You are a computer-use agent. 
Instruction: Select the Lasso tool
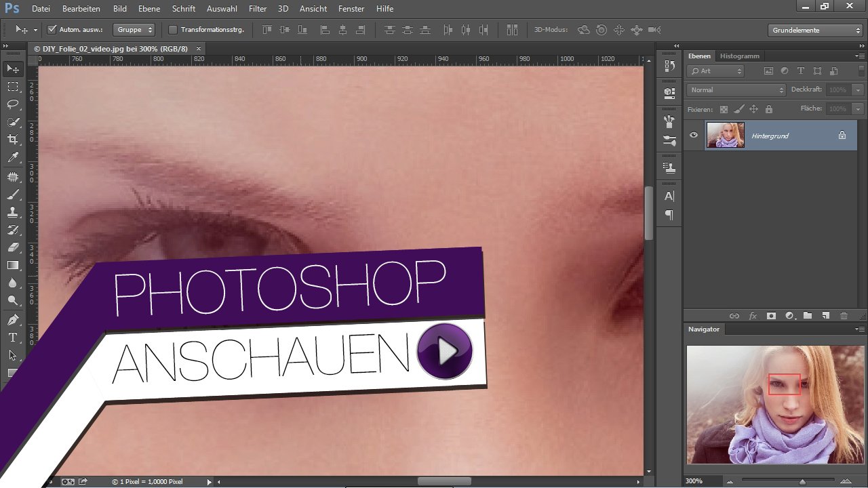[13, 104]
